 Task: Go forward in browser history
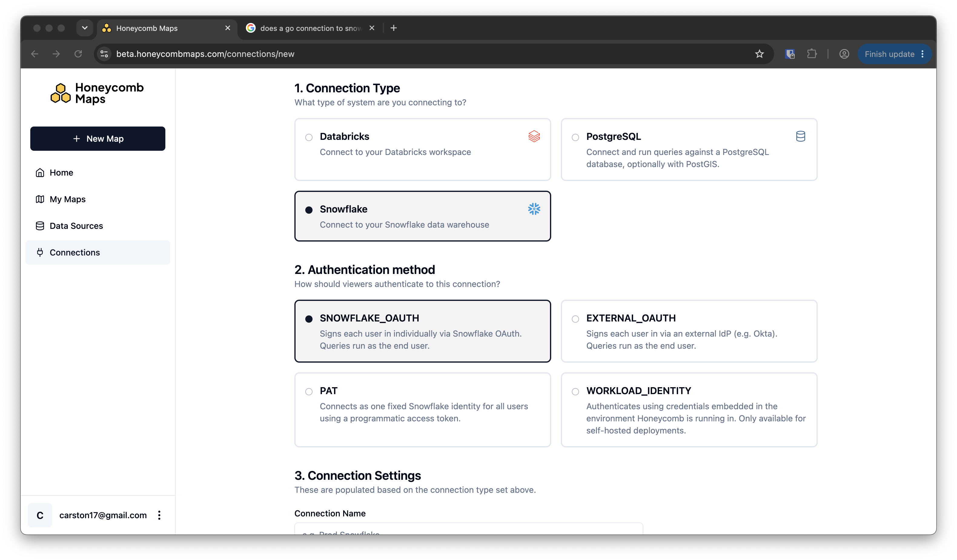click(56, 54)
